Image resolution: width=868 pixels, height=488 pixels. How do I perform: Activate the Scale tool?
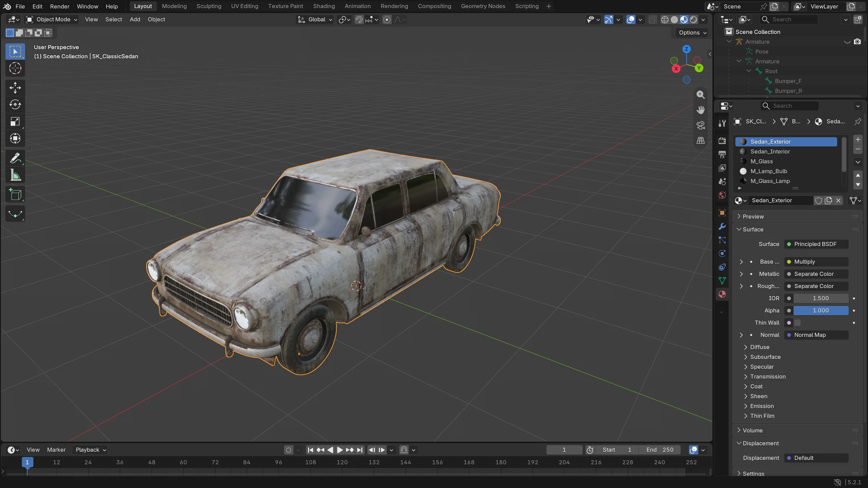pyautogui.click(x=15, y=121)
